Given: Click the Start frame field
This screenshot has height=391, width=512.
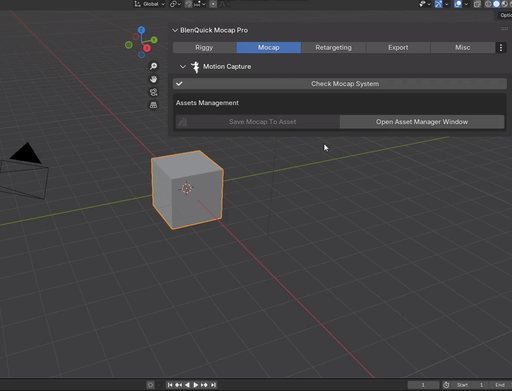Looking at the screenshot, I should 470,385.
